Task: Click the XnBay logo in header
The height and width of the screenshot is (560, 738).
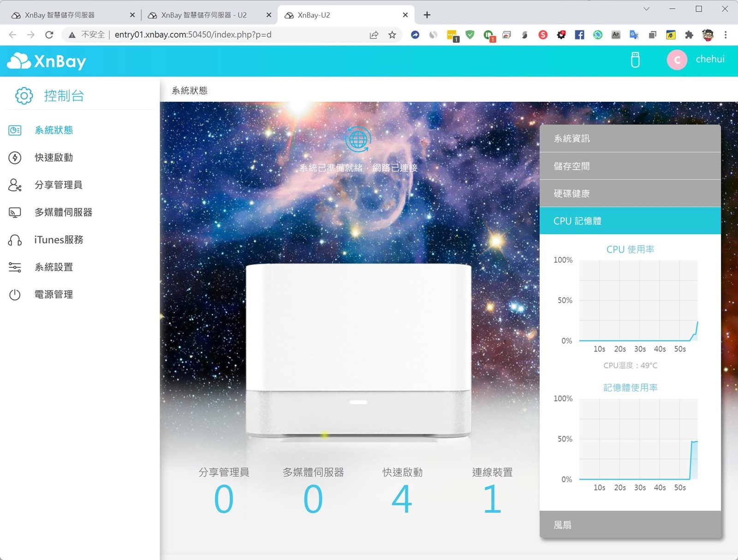Action: point(47,61)
